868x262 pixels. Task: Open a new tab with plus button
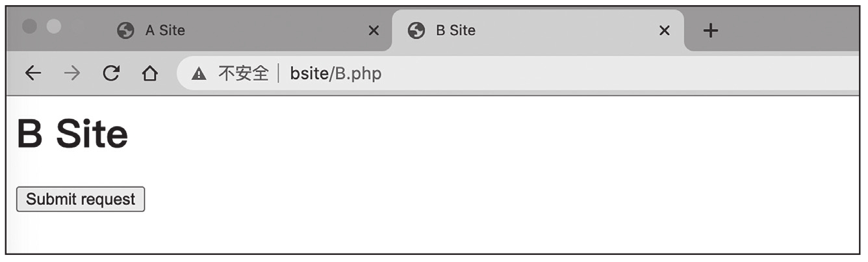711,31
